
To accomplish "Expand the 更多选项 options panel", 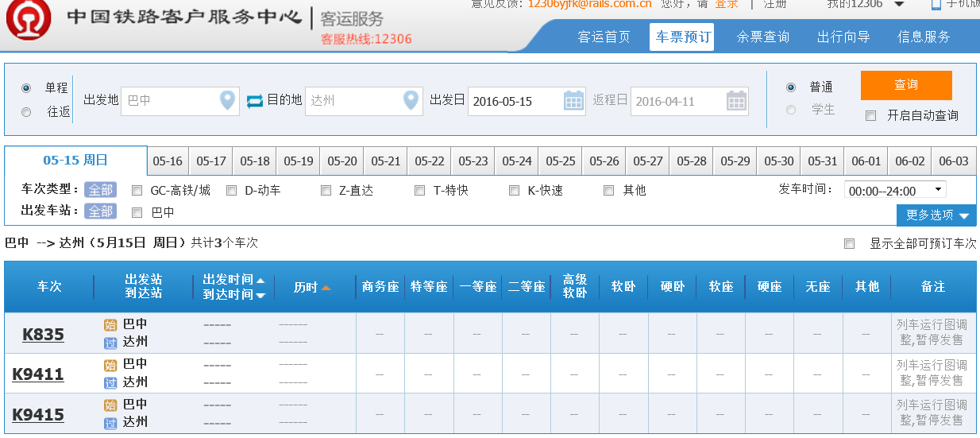I will 936,215.
